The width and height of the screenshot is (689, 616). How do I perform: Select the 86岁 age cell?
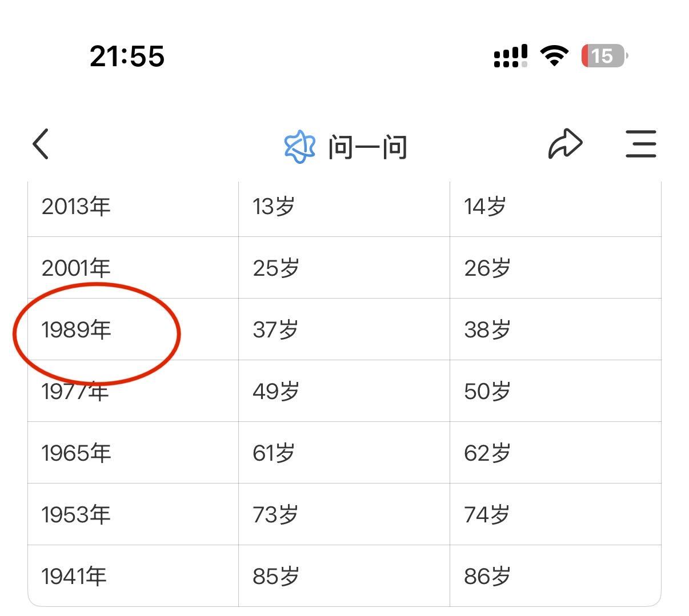click(487, 577)
